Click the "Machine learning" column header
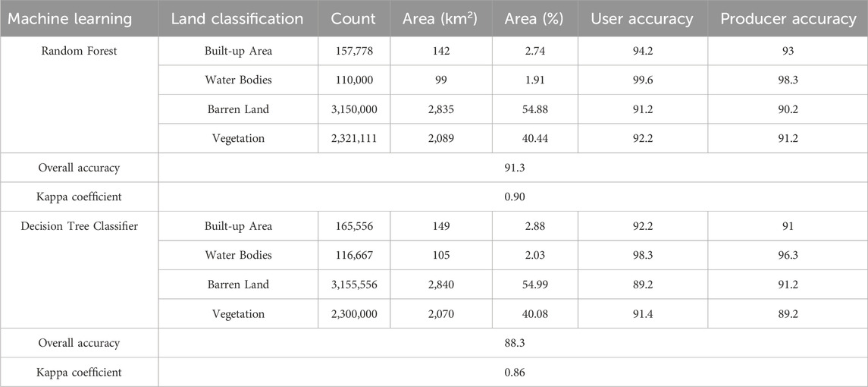The height and width of the screenshot is (387, 868). click(x=70, y=19)
